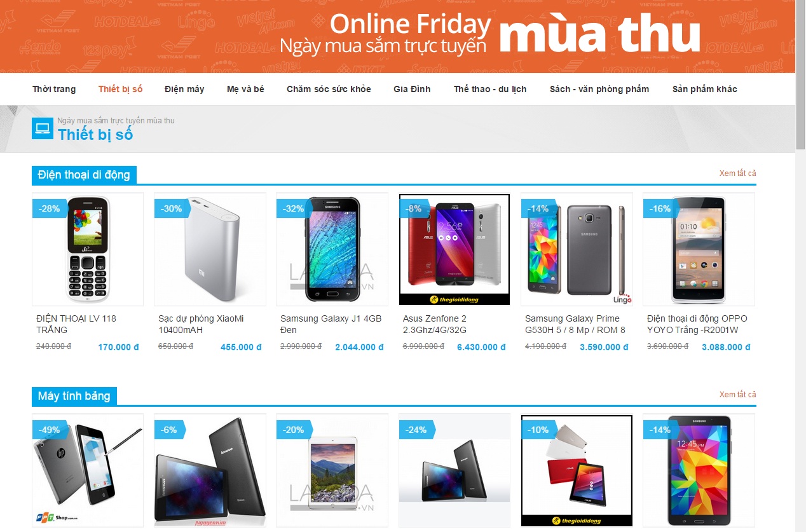Open the Thời trang menu item
This screenshot has height=532, width=806.
pos(54,89)
